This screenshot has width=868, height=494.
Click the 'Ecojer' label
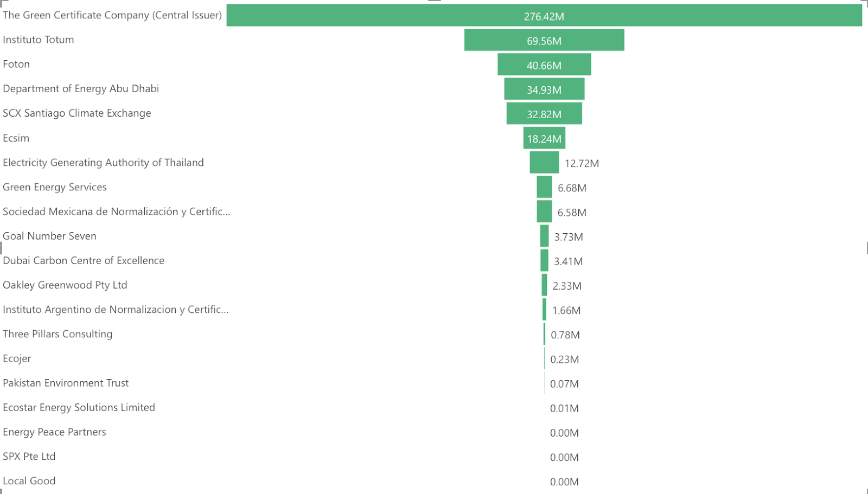tap(17, 358)
